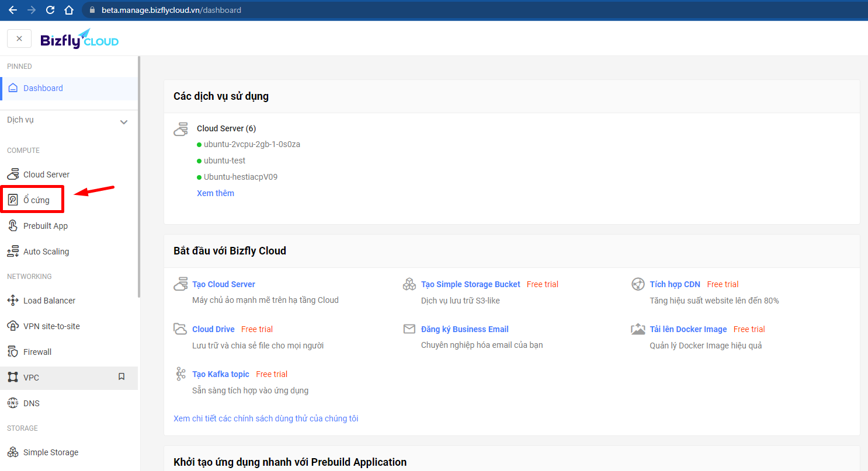Open the Tạo Cloud Server link
This screenshot has height=471, width=868.
click(224, 284)
